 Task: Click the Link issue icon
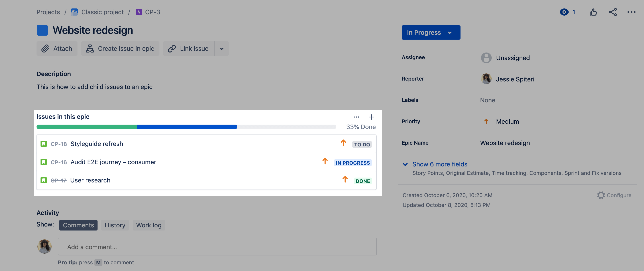tap(172, 48)
